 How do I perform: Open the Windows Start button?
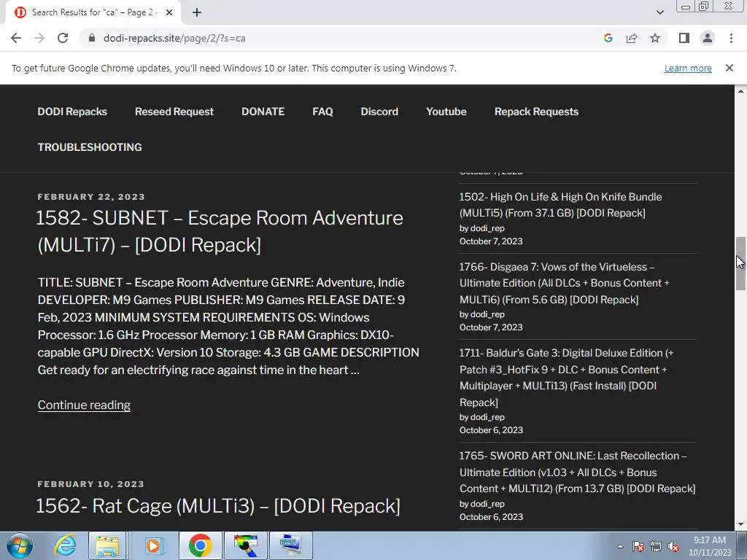[19, 545]
